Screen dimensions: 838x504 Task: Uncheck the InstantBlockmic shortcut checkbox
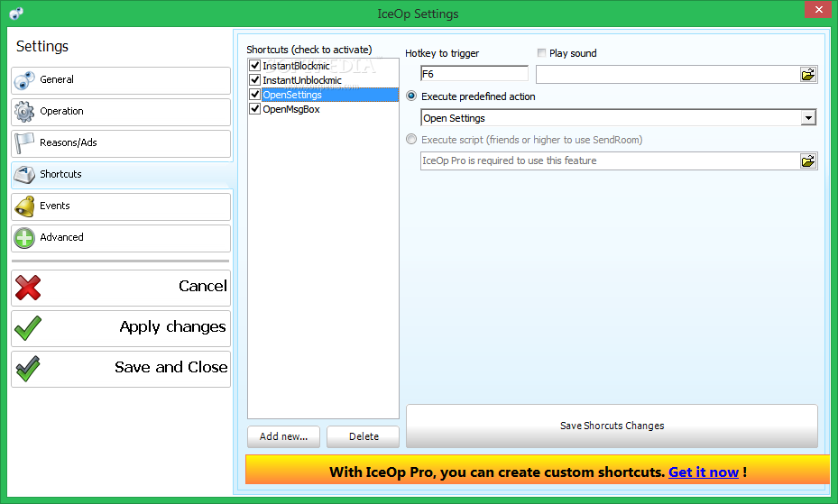point(255,66)
